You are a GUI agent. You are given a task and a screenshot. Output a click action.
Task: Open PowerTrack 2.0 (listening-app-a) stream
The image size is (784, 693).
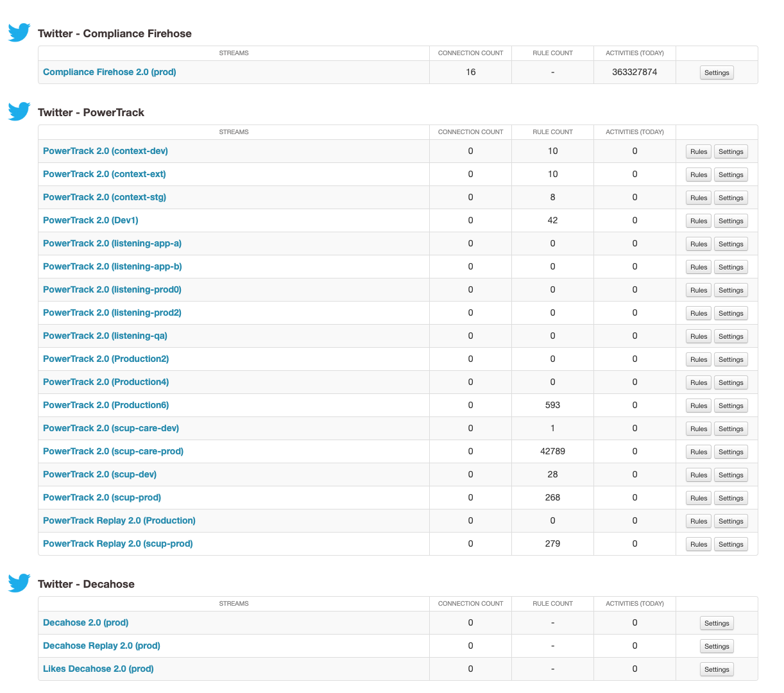point(112,243)
